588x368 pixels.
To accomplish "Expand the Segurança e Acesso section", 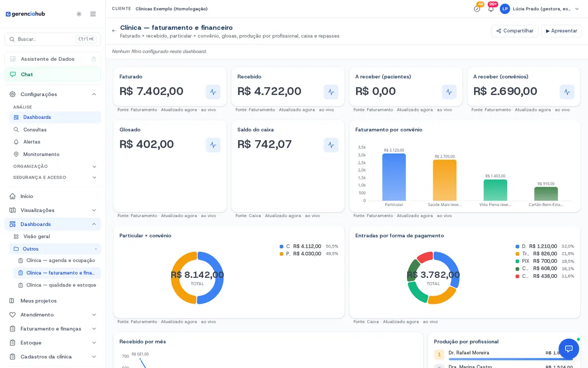I will click(x=95, y=178).
